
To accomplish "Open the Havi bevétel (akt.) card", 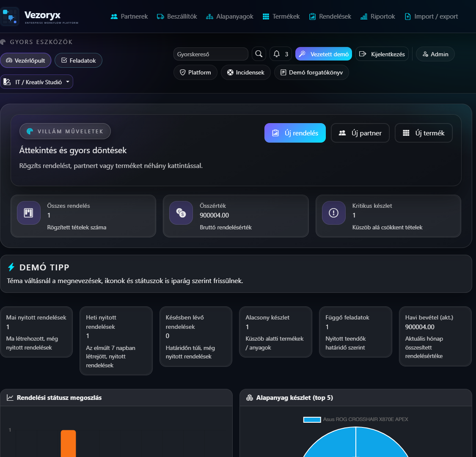I will click(435, 336).
